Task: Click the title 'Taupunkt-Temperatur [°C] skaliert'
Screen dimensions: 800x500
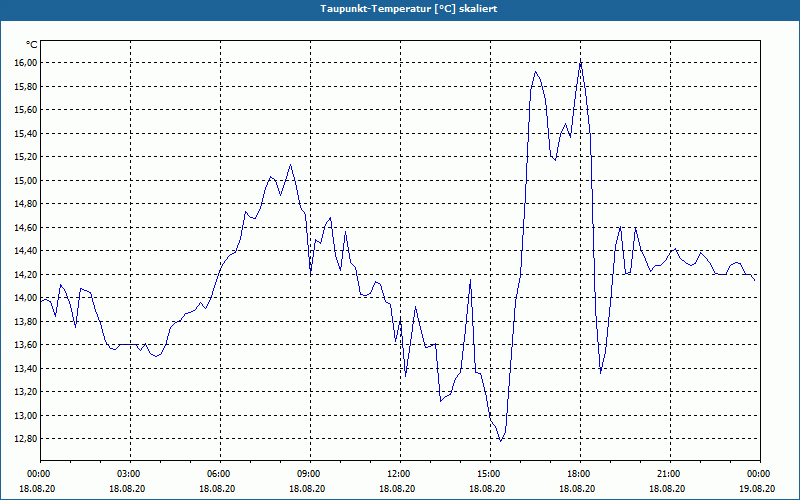Action: 409,9
